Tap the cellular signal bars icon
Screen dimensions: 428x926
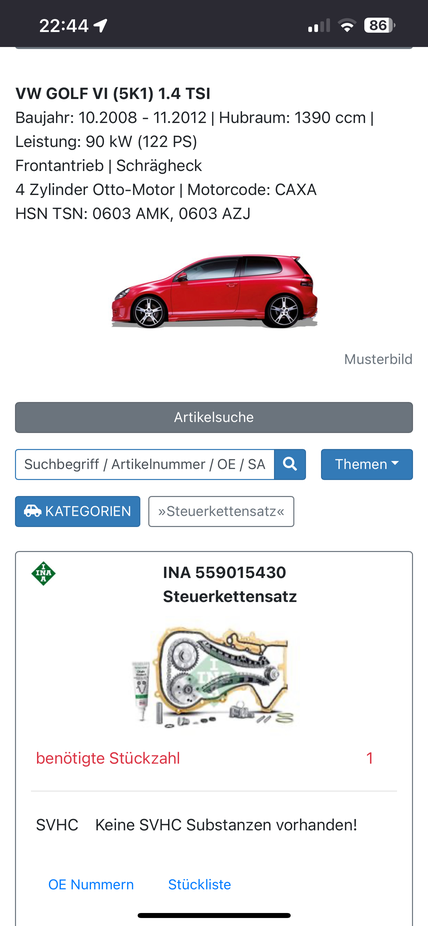(319, 26)
